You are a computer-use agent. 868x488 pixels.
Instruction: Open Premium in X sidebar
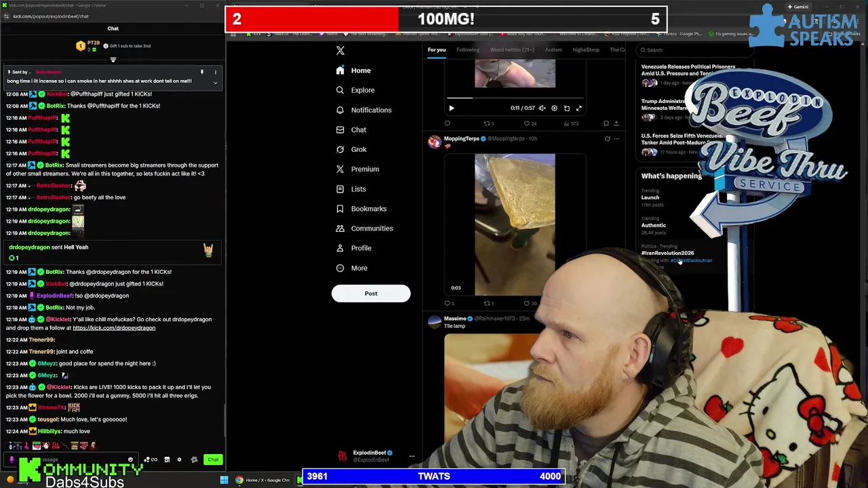pos(357,169)
